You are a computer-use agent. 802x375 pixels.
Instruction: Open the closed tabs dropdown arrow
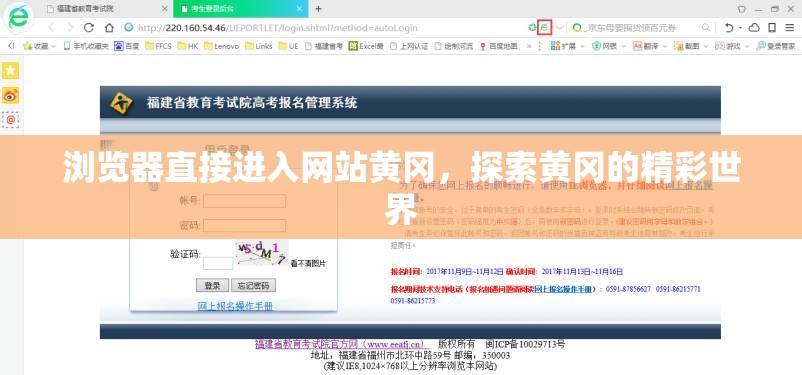click(x=740, y=28)
